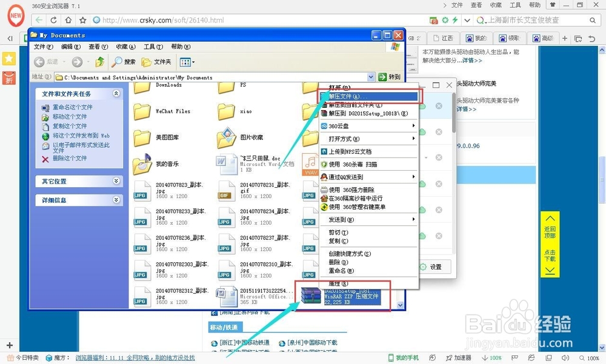Click yellow return-to-top button
Viewport: 606px width, 364px height.
click(x=550, y=226)
